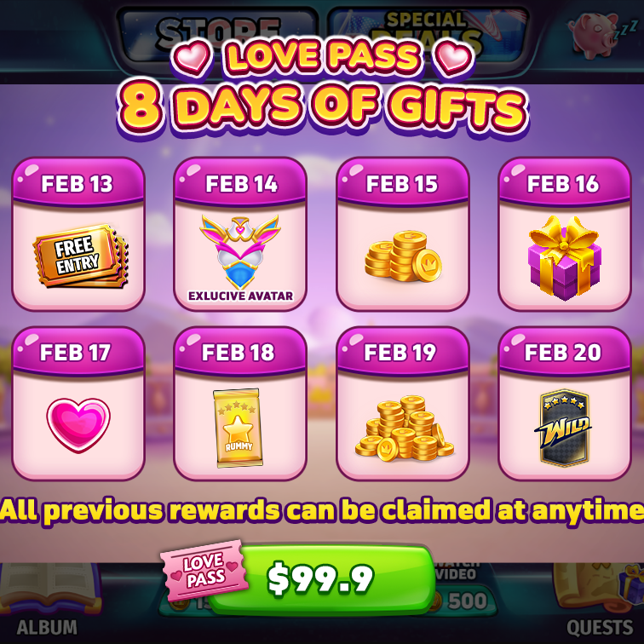Click the Feb 19 coin pile
The height and width of the screenshot is (644, 644).
[x=404, y=428]
